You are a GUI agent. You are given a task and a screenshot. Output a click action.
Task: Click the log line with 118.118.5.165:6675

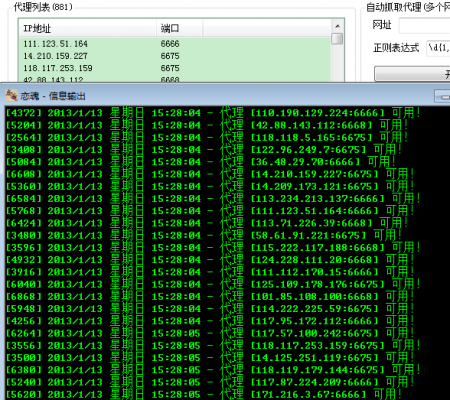point(207,137)
